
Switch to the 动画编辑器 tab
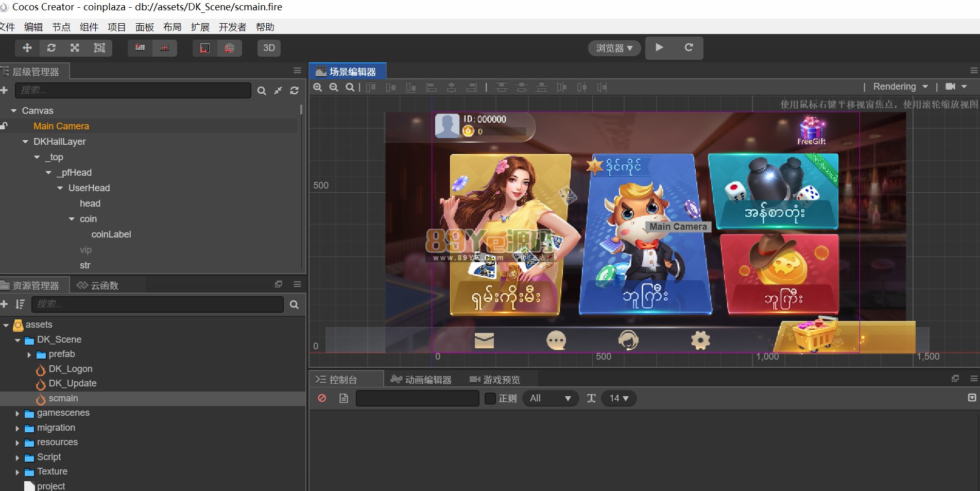pyautogui.click(x=421, y=380)
